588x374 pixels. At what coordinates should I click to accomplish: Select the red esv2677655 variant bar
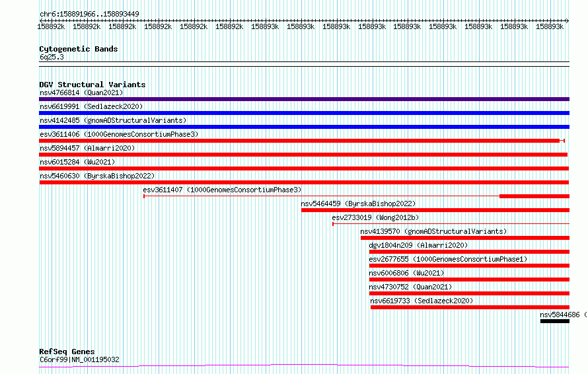tap(469, 266)
